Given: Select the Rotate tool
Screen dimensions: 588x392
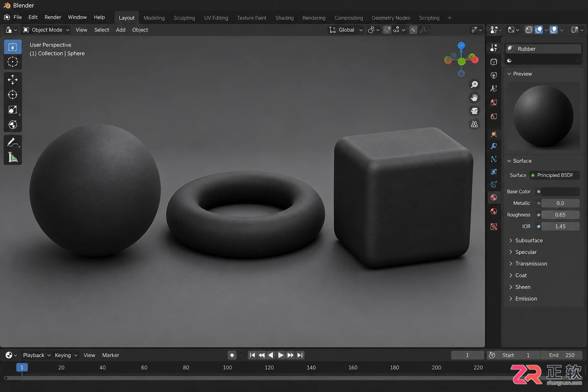Looking at the screenshot, I should tap(13, 95).
